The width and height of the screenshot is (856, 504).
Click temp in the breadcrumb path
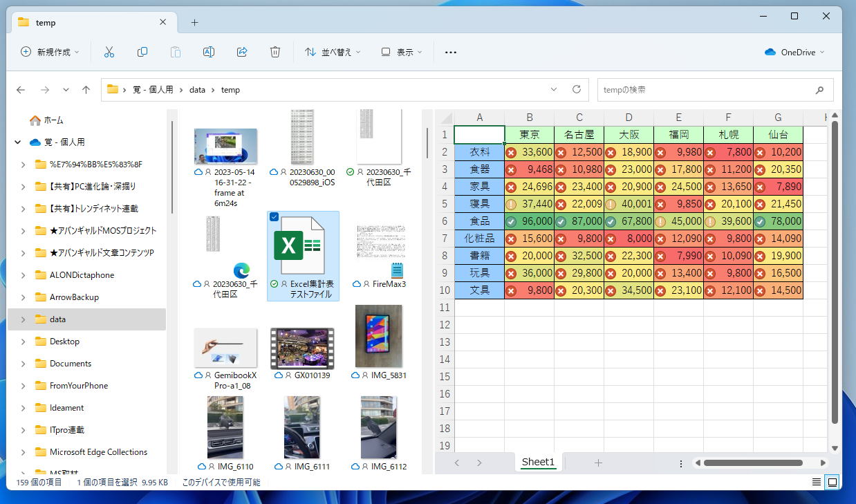coord(230,90)
